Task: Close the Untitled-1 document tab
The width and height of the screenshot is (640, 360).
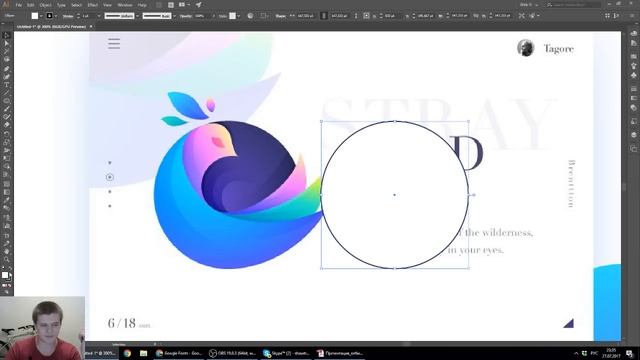Action: (x=91, y=27)
